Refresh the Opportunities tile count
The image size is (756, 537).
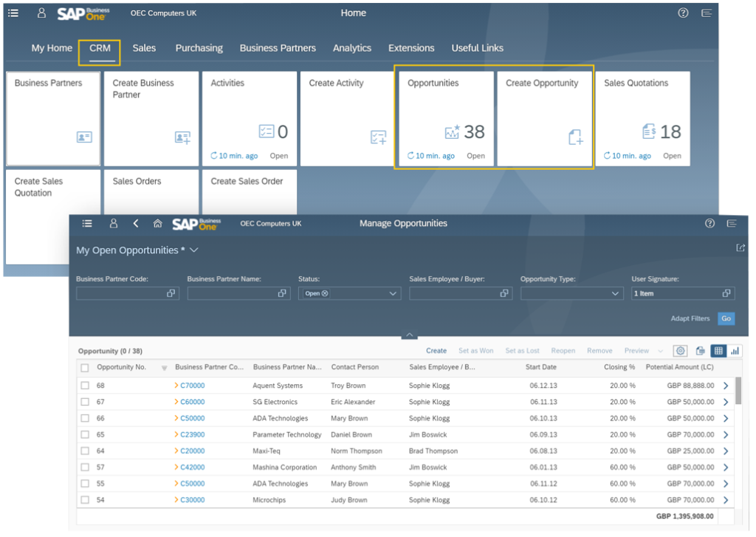[x=410, y=155]
